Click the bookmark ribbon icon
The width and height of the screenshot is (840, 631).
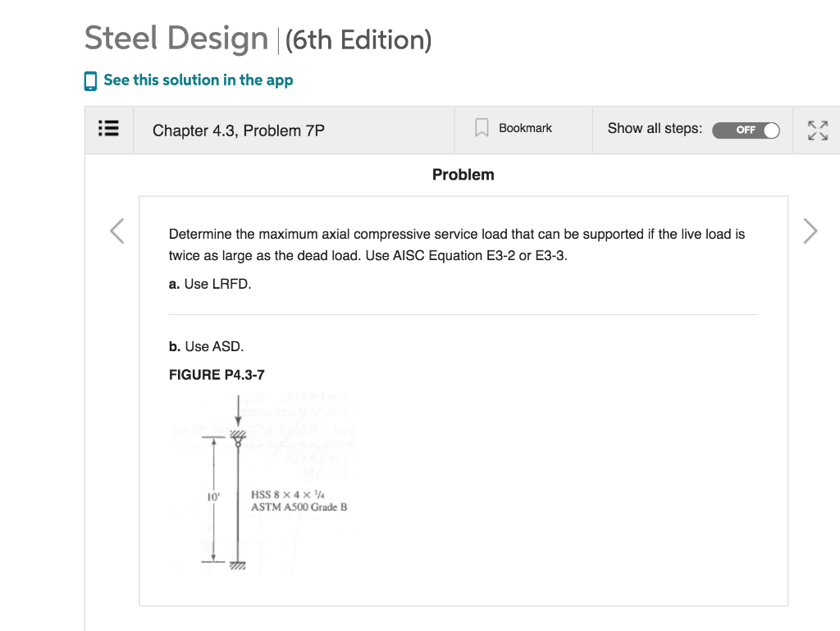point(482,128)
